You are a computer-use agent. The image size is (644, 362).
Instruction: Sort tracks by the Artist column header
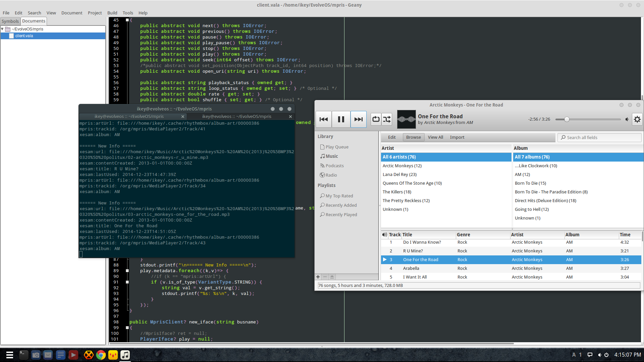click(x=537, y=235)
